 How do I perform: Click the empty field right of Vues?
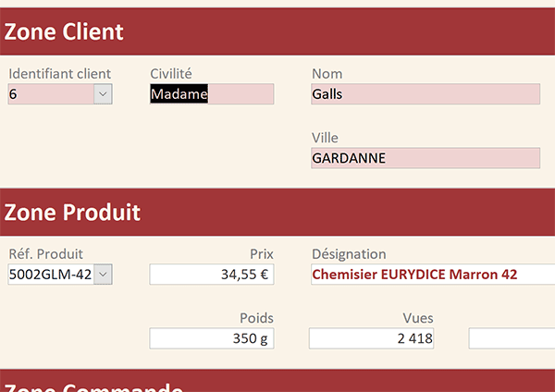[512, 338]
